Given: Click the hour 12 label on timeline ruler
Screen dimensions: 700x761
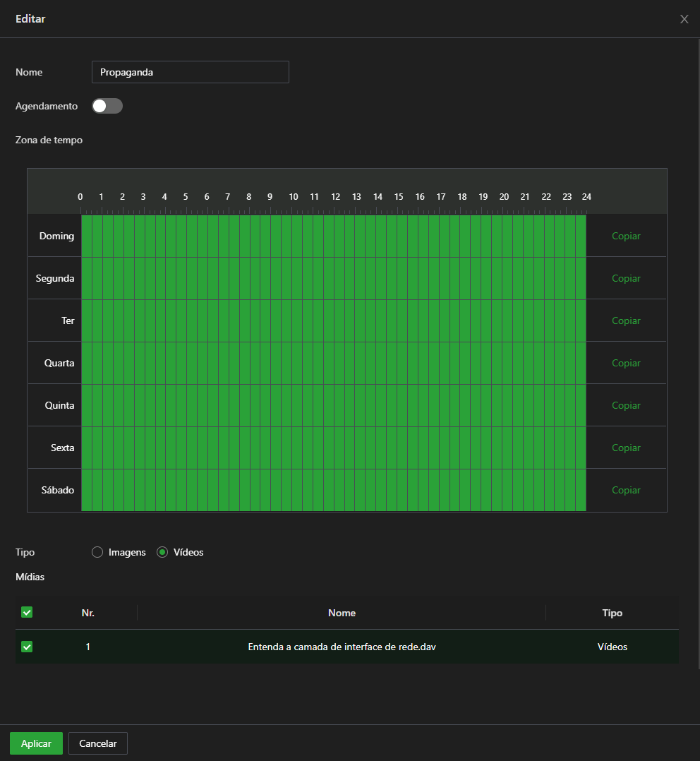Looking at the screenshot, I should 336,196.
